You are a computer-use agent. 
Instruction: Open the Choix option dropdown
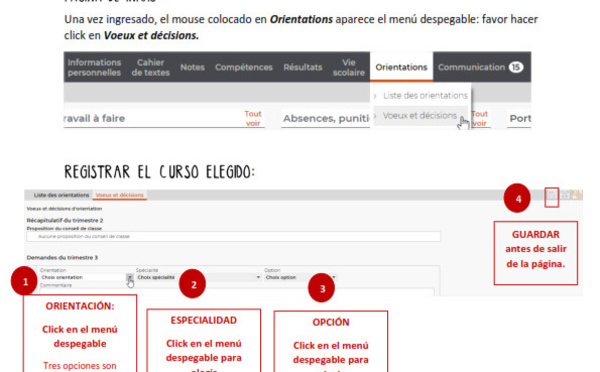(301, 277)
